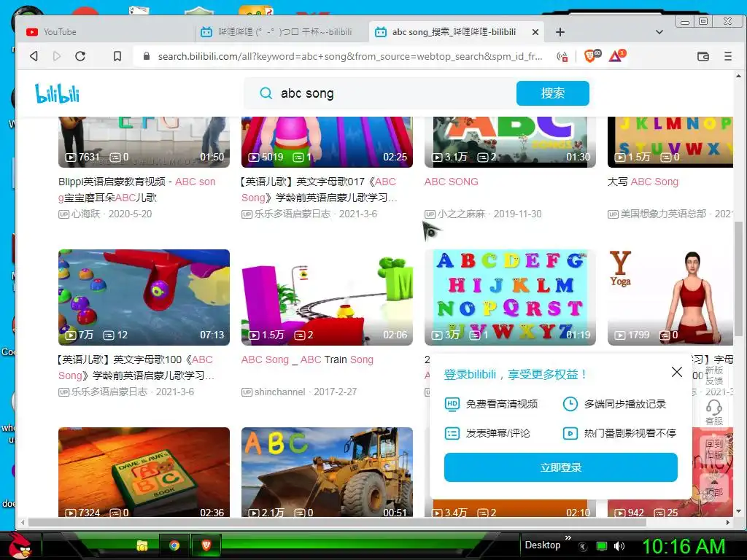Open the 英文字母歌100 video title
The height and width of the screenshot is (560, 747).
(x=136, y=367)
